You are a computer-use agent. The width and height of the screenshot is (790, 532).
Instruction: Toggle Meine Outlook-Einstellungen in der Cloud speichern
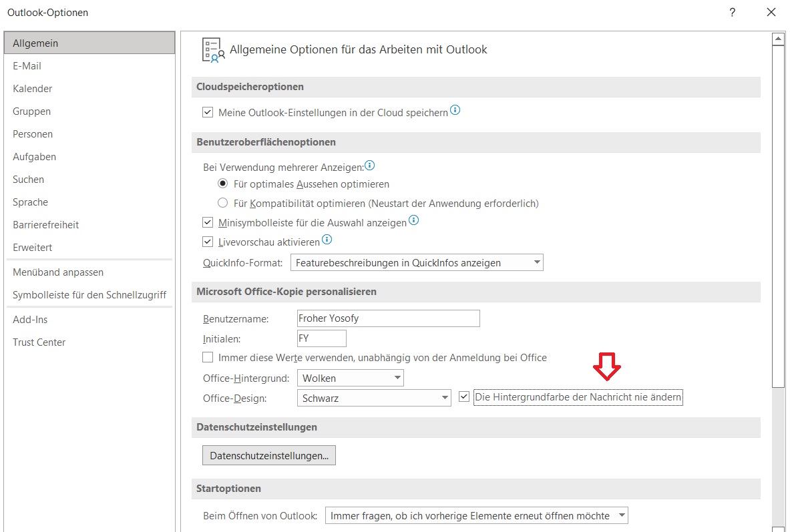point(208,112)
